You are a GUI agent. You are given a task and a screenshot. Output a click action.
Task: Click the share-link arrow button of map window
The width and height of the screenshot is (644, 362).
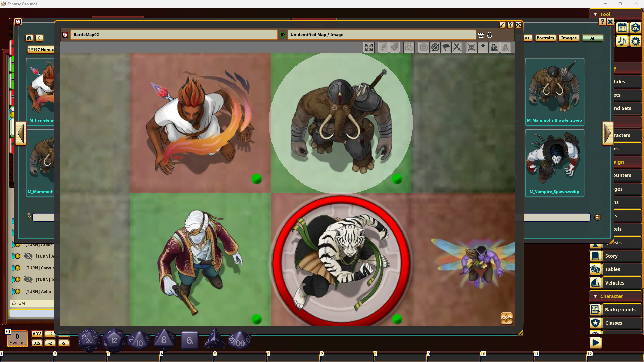point(502,25)
